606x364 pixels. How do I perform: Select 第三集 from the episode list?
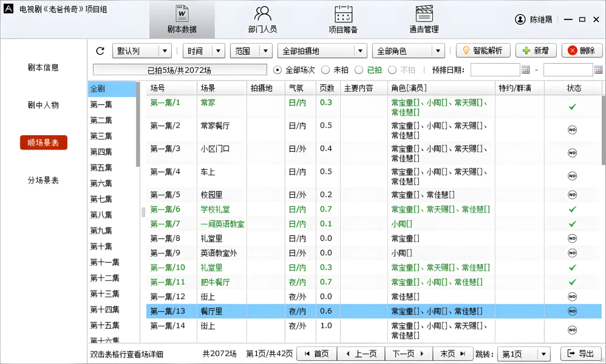pos(101,136)
